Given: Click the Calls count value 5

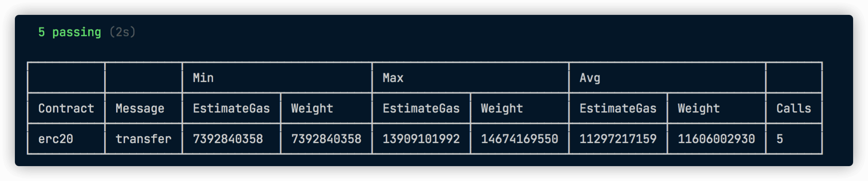Looking at the screenshot, I should 779,139.
